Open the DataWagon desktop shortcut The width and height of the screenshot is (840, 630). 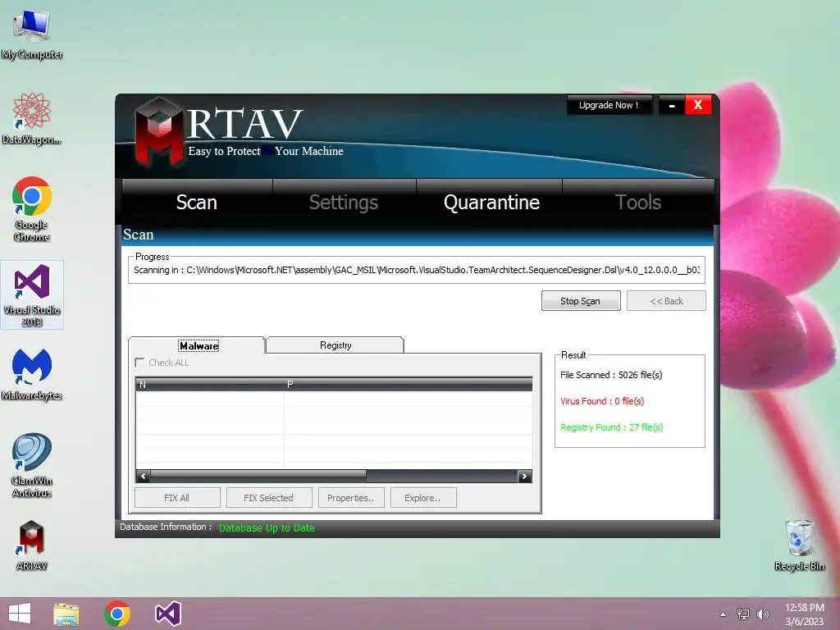pyautogui.click(x=32, y=118)
